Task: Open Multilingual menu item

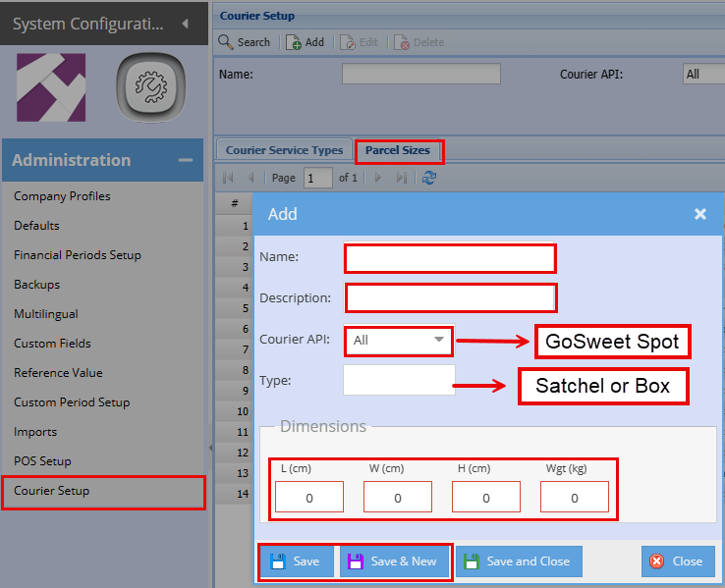Action: [46, 314]
